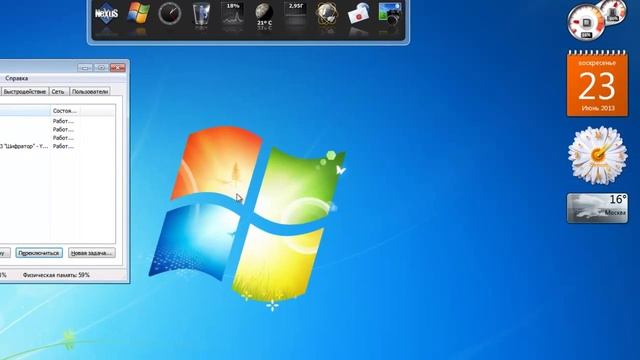Click the picture and camera icon in the dock

tap(390, 14)
